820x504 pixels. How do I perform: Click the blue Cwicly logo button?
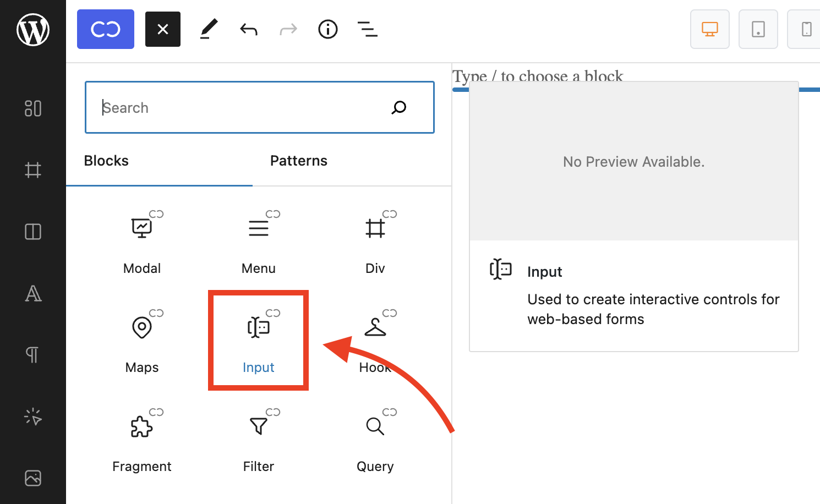coord(106,29)
